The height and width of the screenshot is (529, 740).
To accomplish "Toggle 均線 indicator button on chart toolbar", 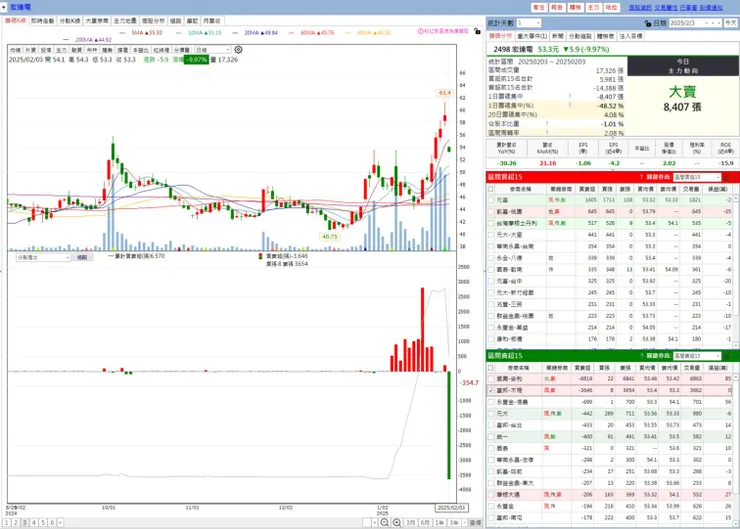I will coord(16,50).
